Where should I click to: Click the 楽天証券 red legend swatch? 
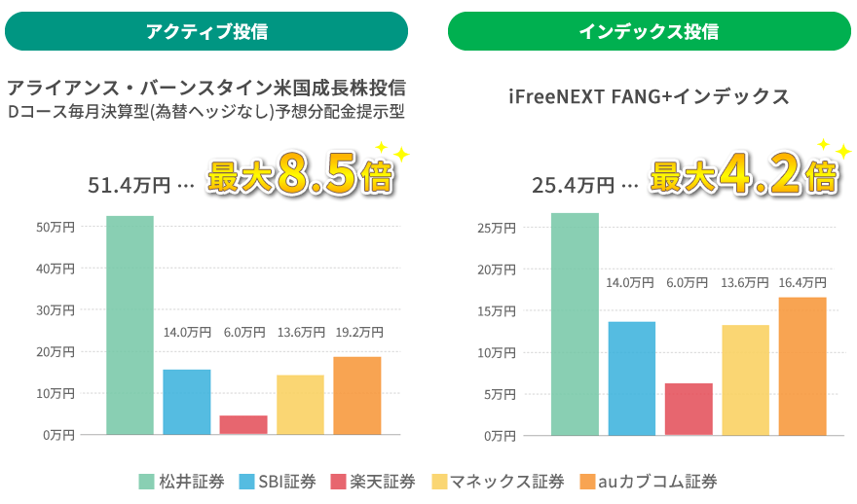click(x=338, y=482)
